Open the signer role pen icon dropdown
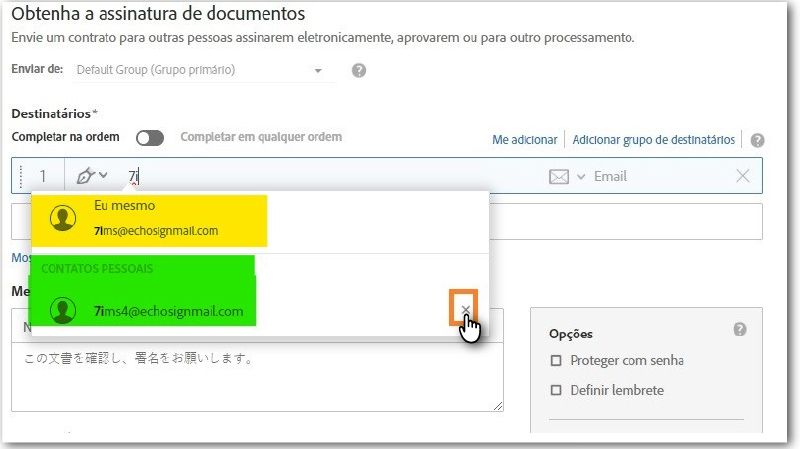 tap(91, 176)
